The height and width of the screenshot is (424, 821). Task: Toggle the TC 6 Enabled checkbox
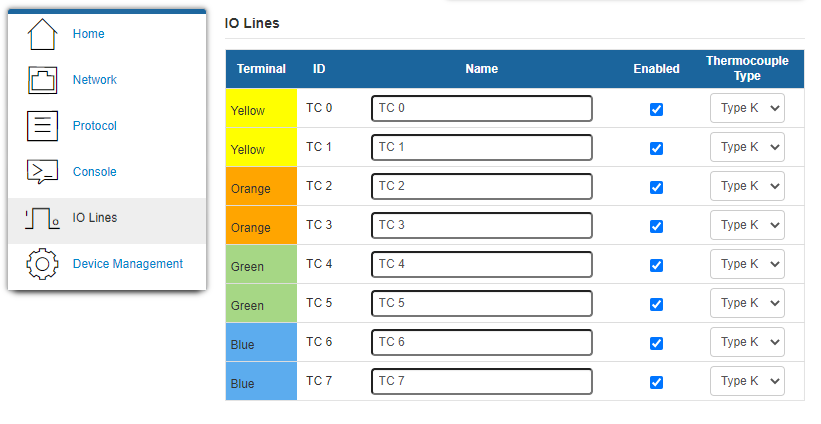click(656, 343)
